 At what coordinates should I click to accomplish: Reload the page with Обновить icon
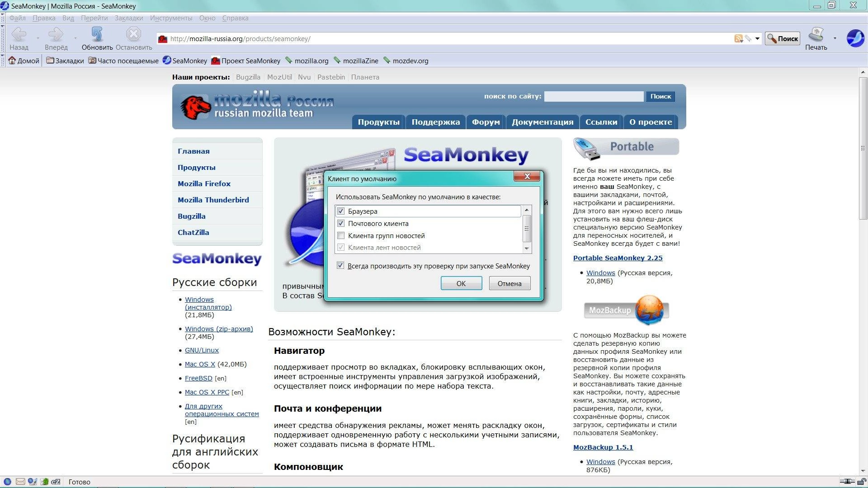point(97,34)
